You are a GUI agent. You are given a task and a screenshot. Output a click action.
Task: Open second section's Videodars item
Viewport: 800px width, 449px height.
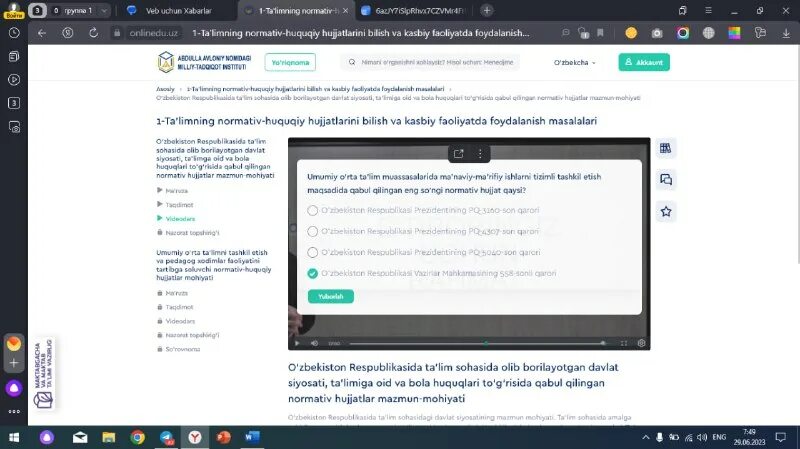click(180, 321)
